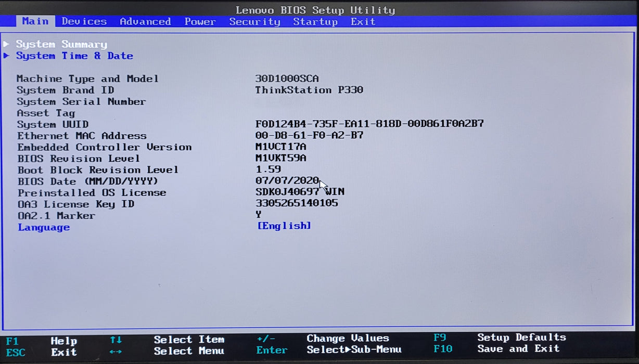639x364 pixels.
Task: Click the Enter Select Sub-Menu hint
Action: coord(329,350)
